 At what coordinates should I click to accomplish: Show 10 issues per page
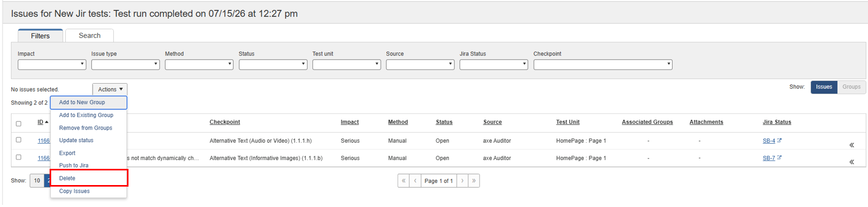(x=37, y=181)
